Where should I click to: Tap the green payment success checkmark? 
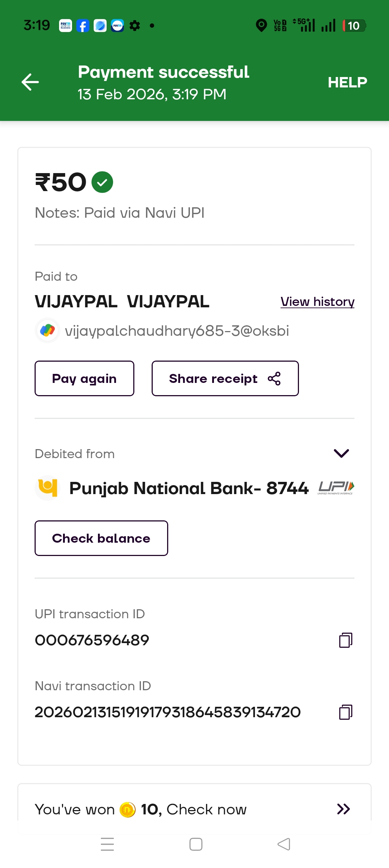click(x=102, y=182)
